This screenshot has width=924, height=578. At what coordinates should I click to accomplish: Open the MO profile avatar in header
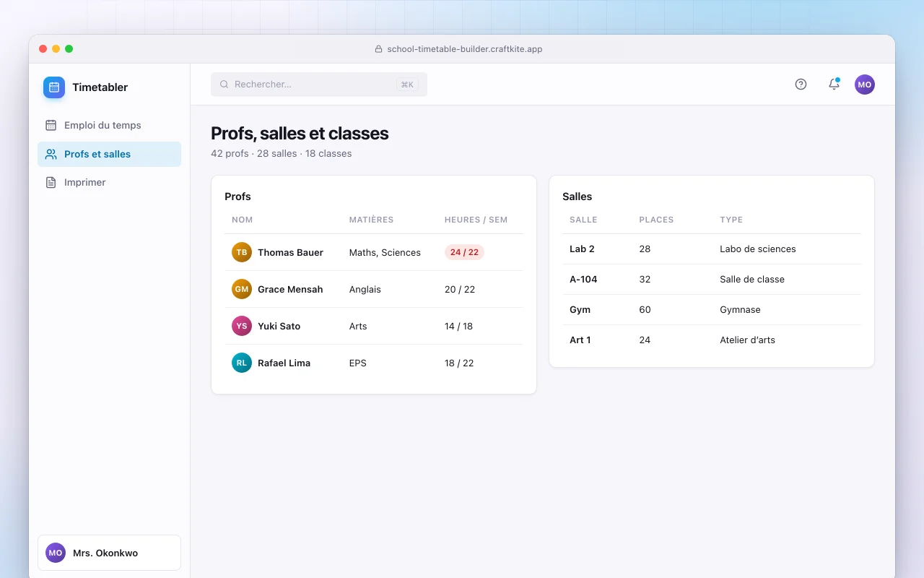click(865, 85)
